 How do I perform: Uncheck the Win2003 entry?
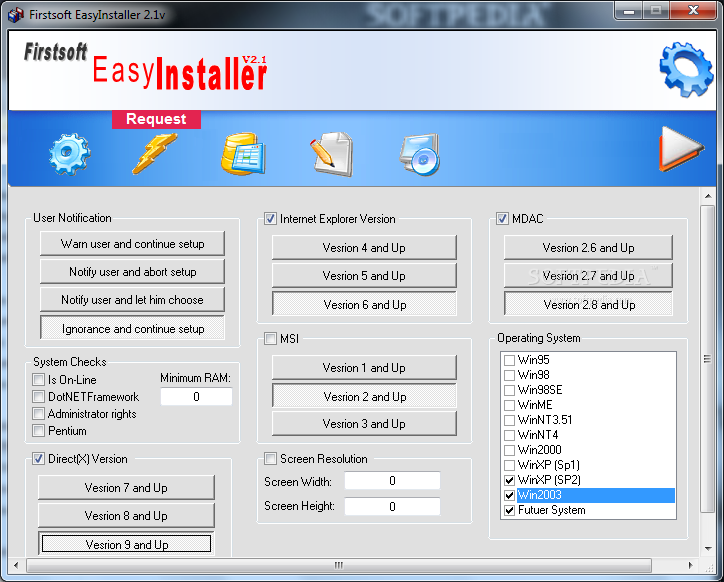click(509, 495)
